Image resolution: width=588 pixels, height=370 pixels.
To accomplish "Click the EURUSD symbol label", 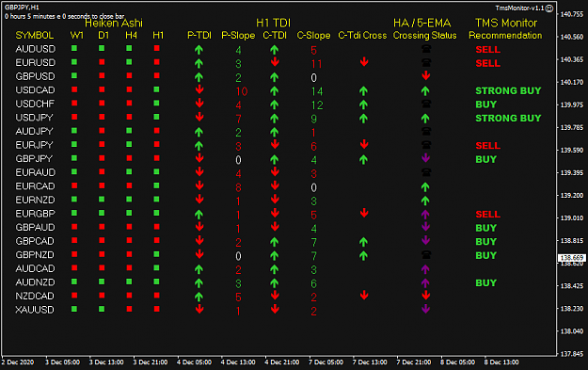I will click(x=35, y=62).
